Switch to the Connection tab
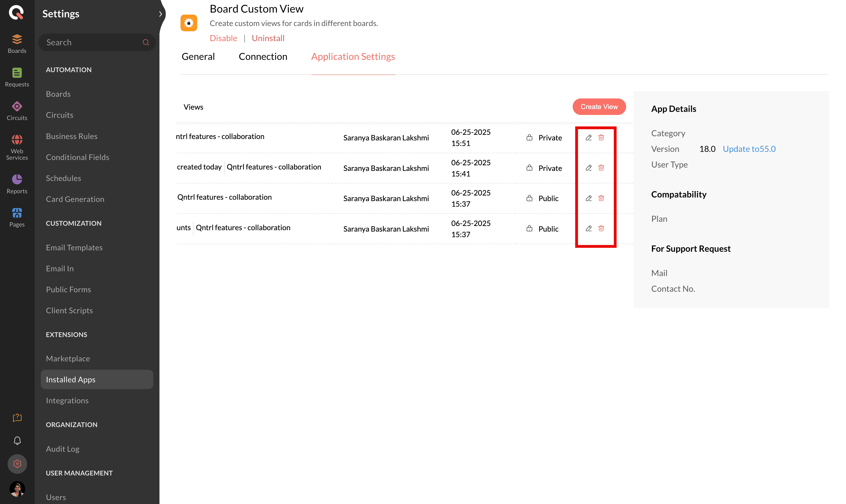The image size is (846, 504). click(263, 56)
